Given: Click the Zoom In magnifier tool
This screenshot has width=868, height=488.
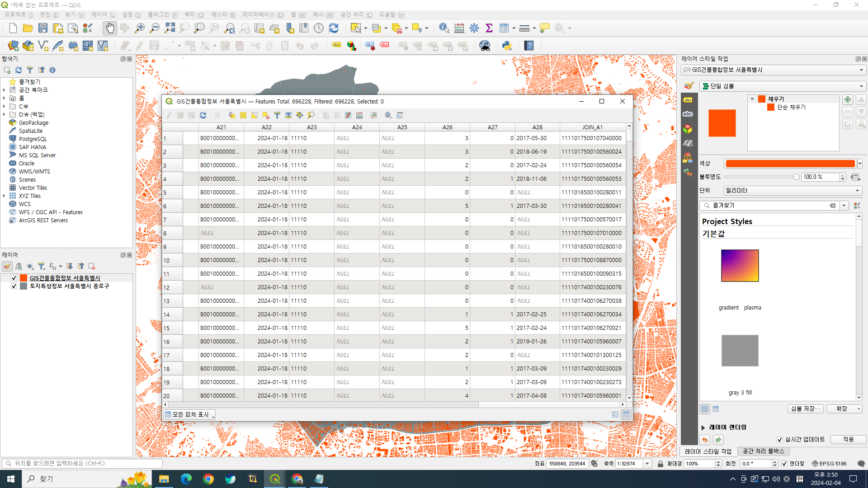Looking at the screenshot, I should (x=140, y=28).
